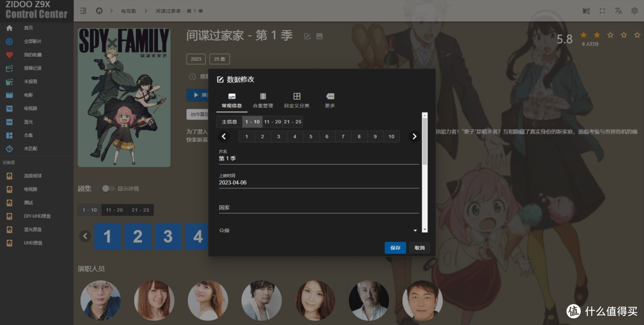Select DIY-UHD原盘 device source
The image size is (644, 325).
37,216
